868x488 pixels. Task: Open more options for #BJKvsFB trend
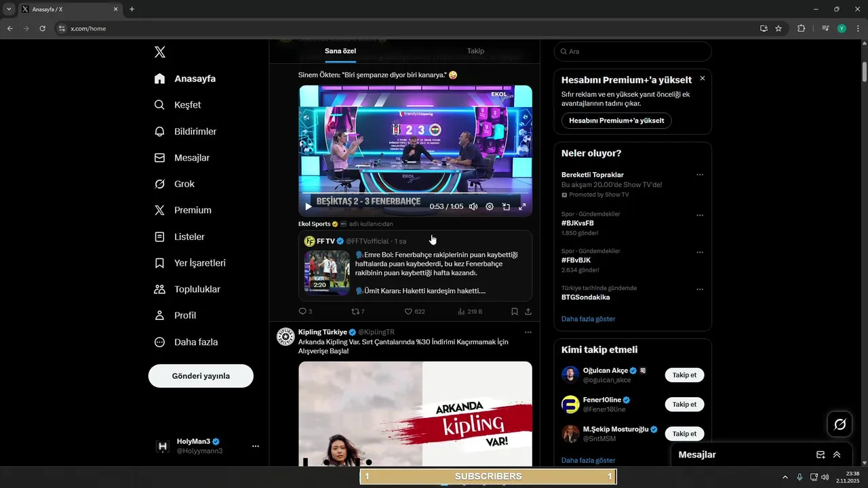700,216
